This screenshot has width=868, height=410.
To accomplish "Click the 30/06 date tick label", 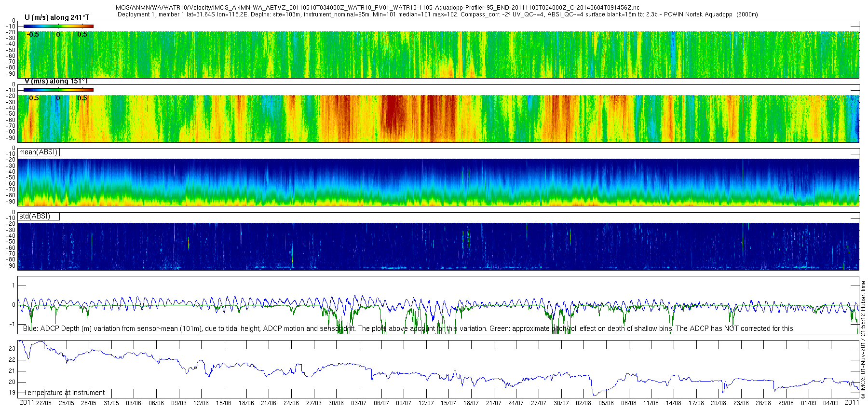I will (336, 403).
